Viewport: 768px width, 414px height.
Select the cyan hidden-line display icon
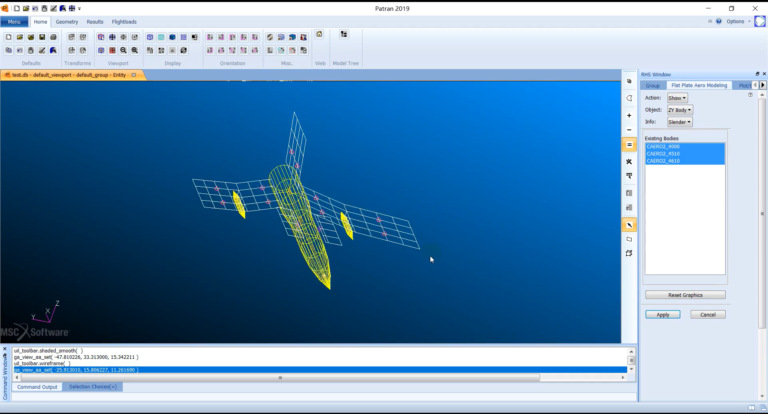(161, 37)
